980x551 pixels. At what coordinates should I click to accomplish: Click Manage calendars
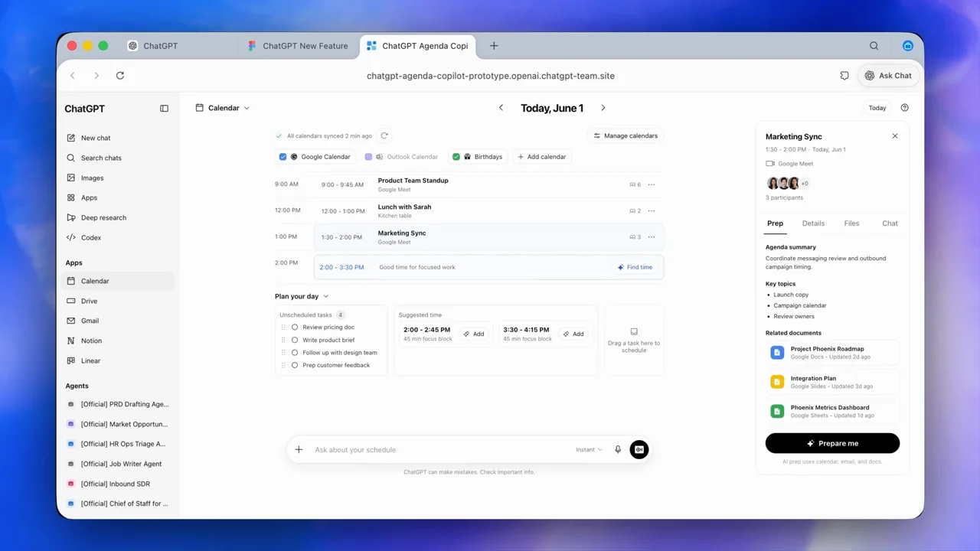626,135
